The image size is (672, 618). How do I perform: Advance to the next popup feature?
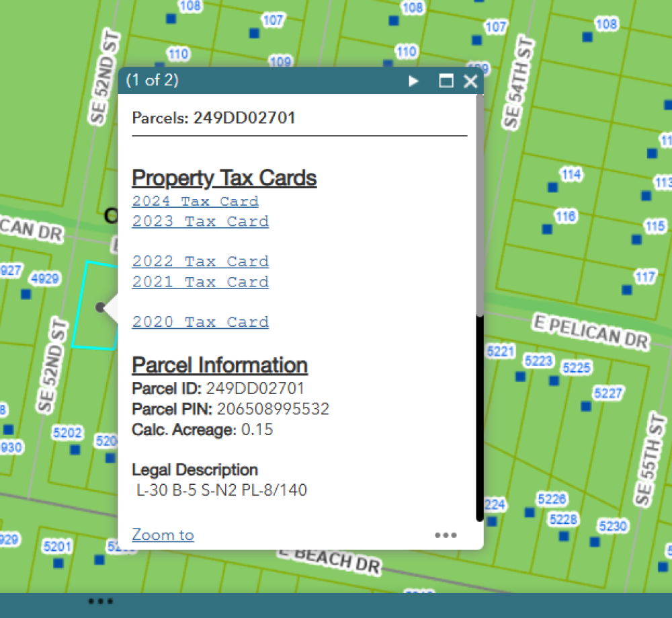[x=413, y=81]
